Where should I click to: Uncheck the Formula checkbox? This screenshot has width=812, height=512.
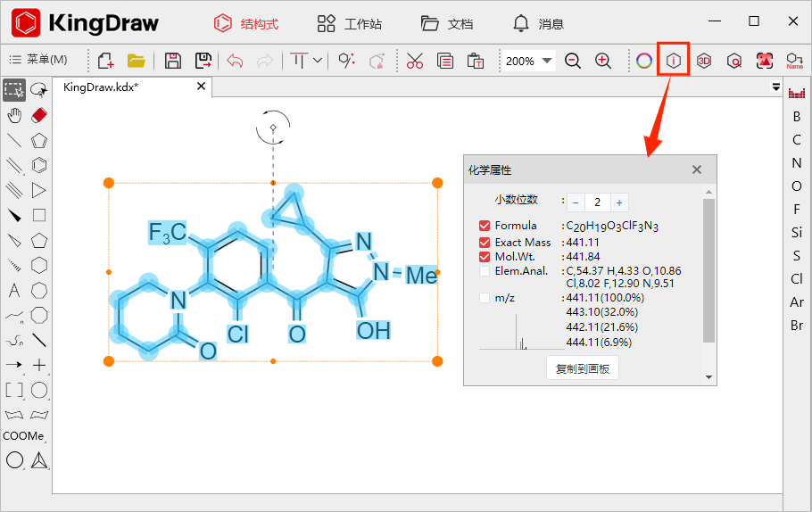click(485, 225)
